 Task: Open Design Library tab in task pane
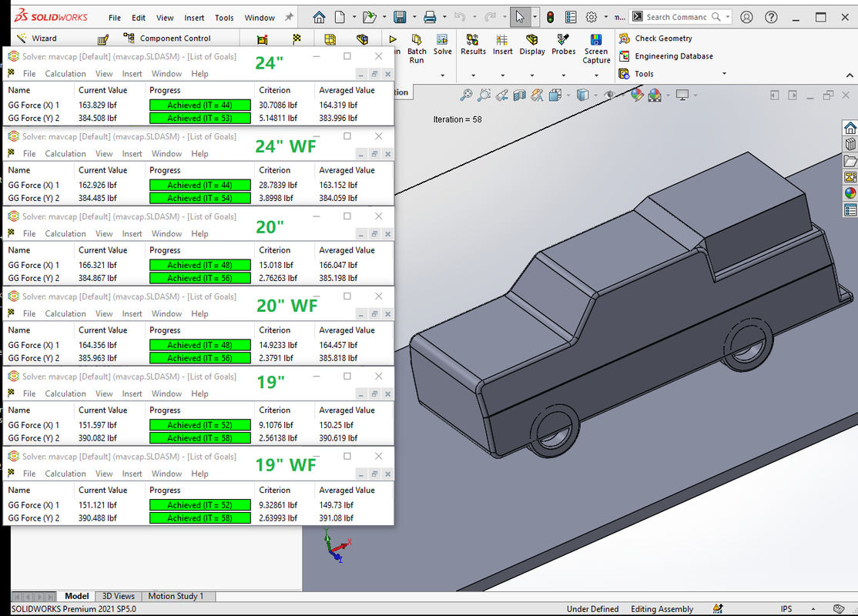point(850,145)
